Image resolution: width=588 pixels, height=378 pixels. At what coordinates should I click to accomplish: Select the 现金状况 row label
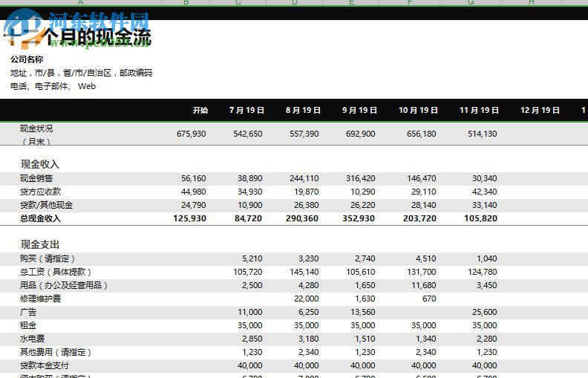[x=36, y=134]
